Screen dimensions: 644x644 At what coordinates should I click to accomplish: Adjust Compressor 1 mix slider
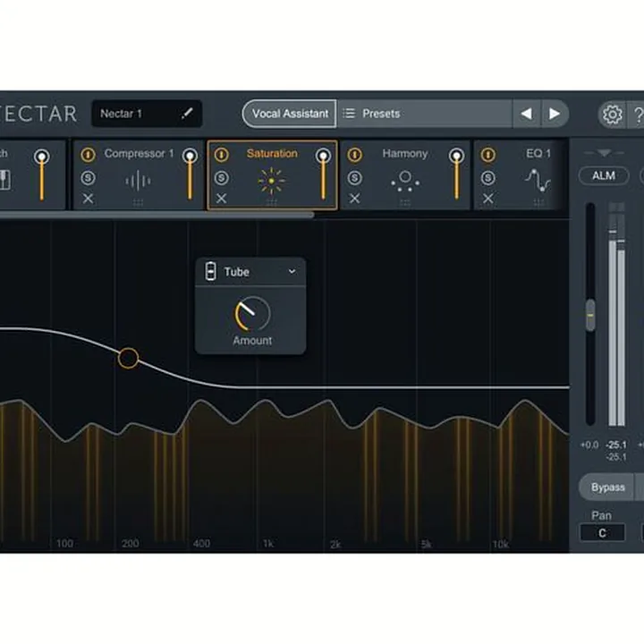coord(190,174)
